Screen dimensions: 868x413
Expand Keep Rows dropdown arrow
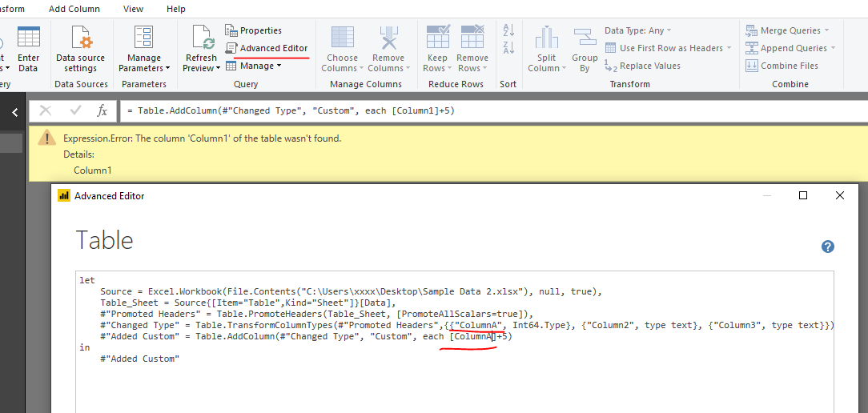tap(449, 69)
